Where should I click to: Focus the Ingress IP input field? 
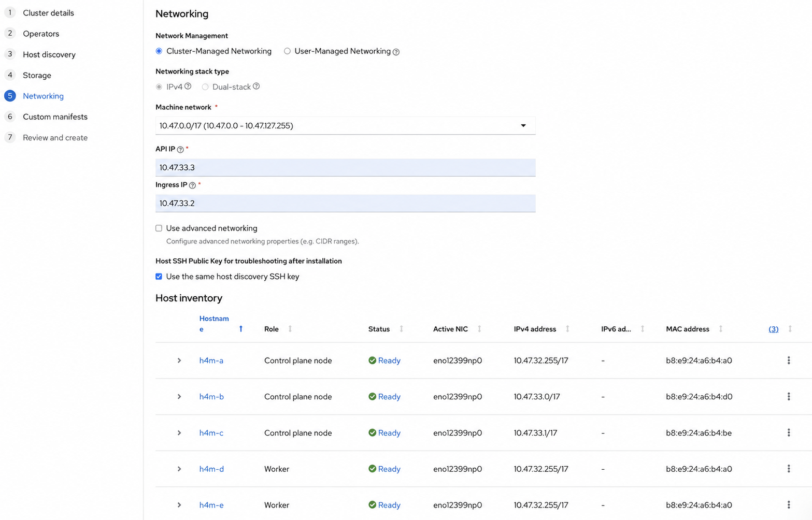[x=345, y=203]
